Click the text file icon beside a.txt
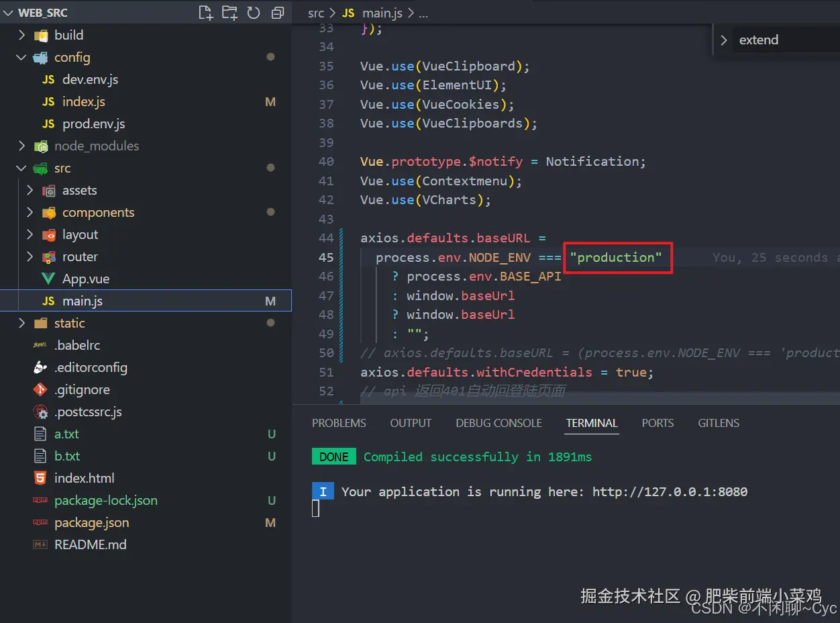Screen dimensions: 840x623 pyautogui.click(x=40, y=434)
